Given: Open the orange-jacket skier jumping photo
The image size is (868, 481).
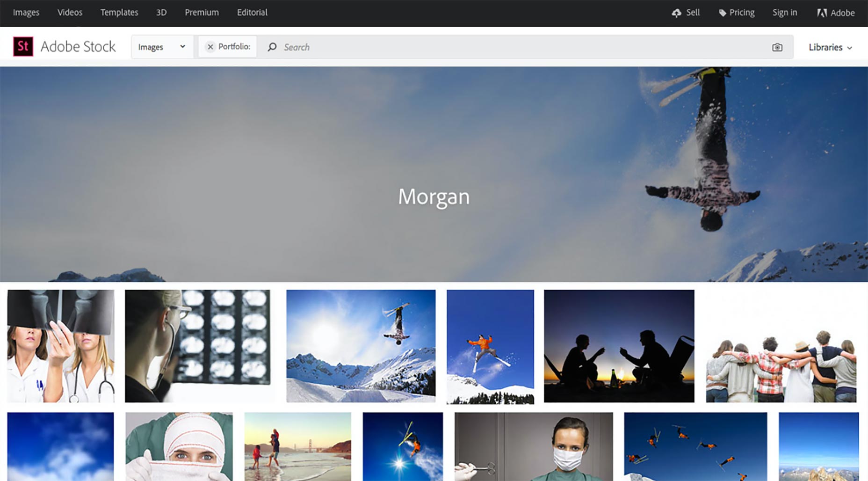Looking at the screenshot, I should [490, 347].
